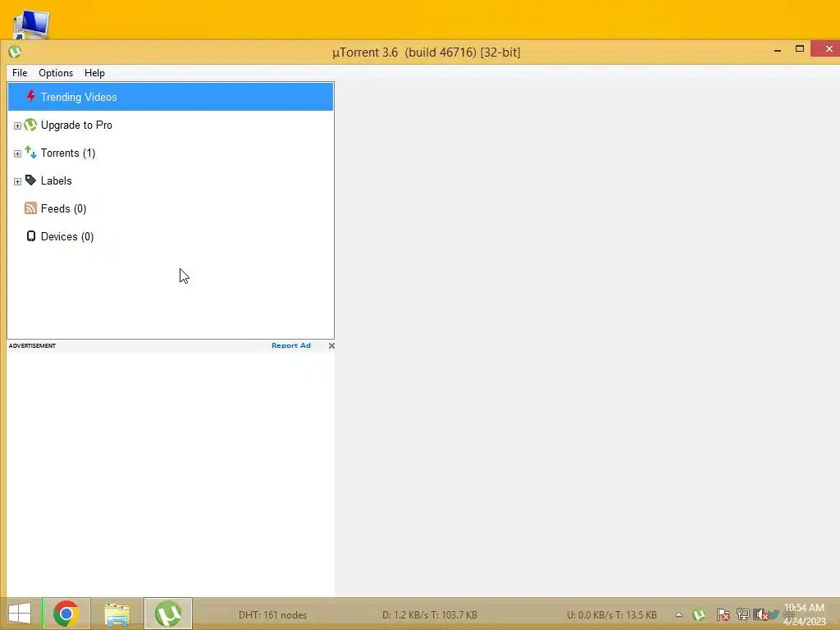
Task: Open the Help menu
Action: pos(94,73)
